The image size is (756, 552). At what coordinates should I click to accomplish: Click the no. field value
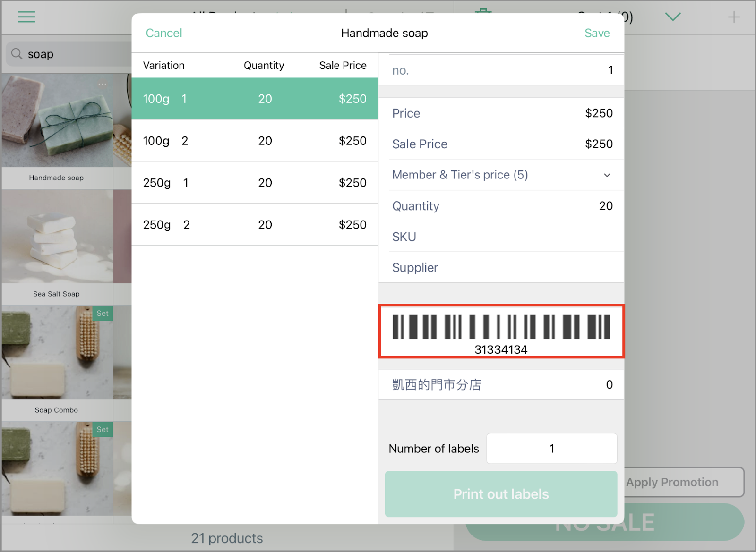click(610, 70)
